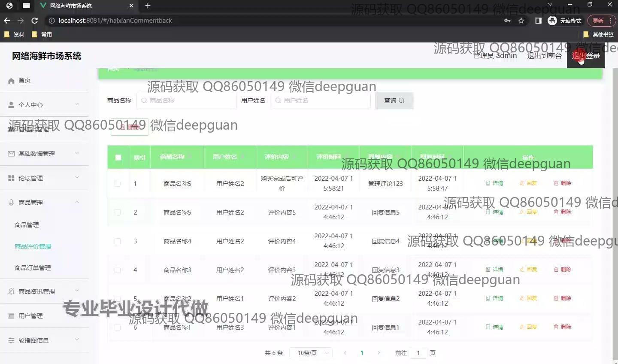Click browser back arrow
Viewport: 618px width, 364px height.
pos(7,21)
